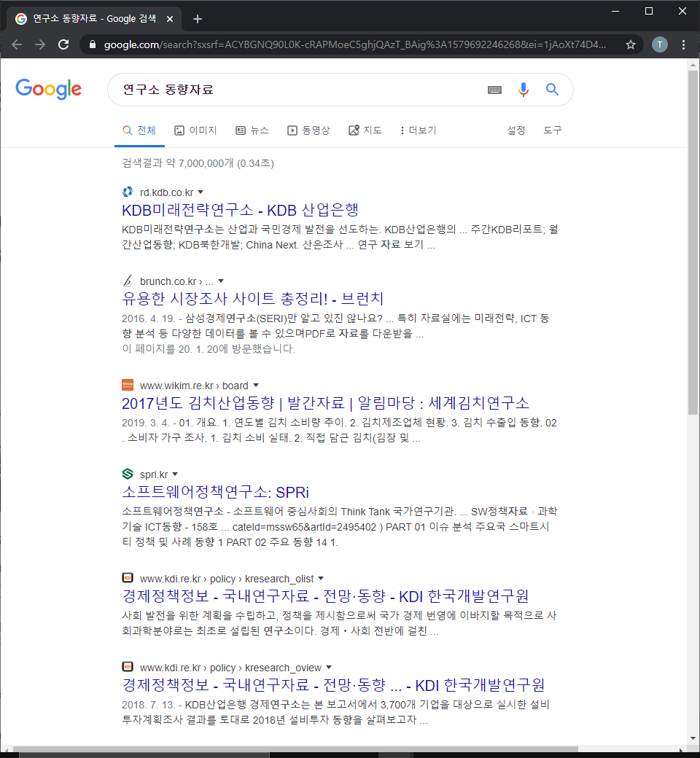Open the on-screen keyboard icon in search box
This screenshot has width=700, height=758.
494,90
